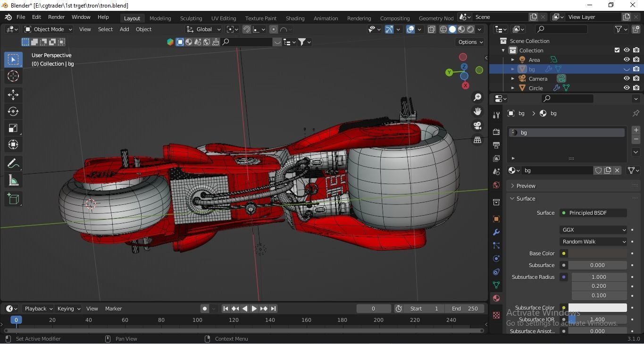Switch viewport to rendered shading

(x=470, y=29)
